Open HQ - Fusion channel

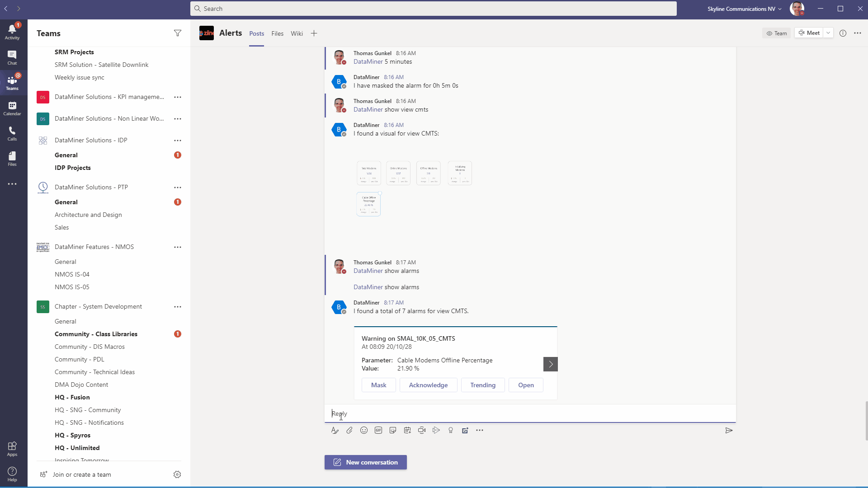click(x=72, y=397)
